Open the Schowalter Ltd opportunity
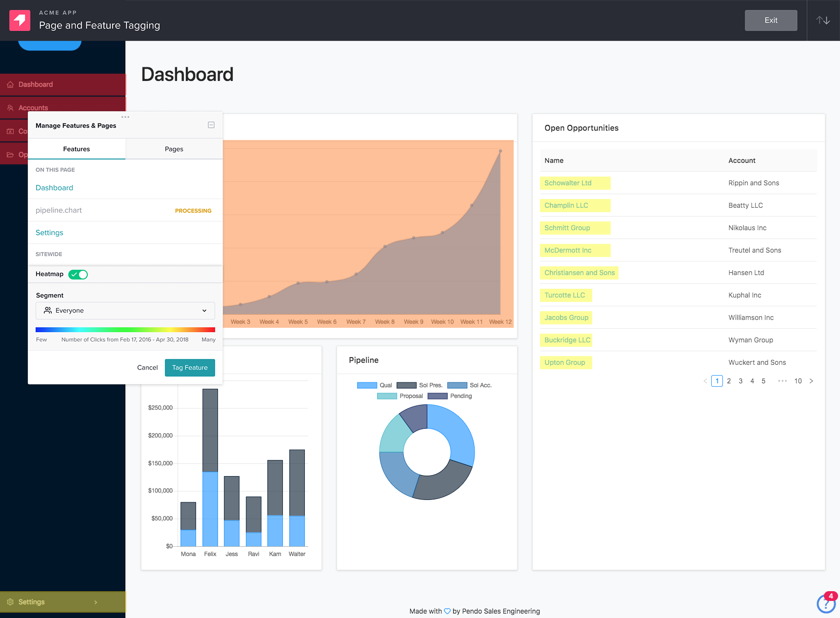This screenshot has width=840, height=618. tap(568, 183)
